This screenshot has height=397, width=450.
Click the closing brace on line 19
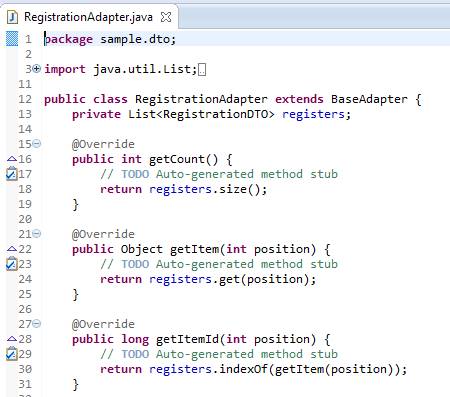(x=76, y=204)
